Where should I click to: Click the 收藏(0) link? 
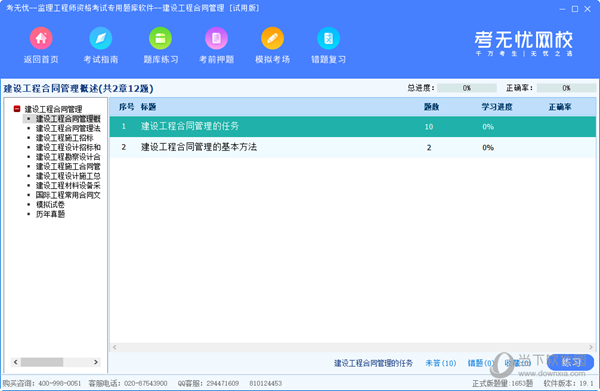coord(517,363)
